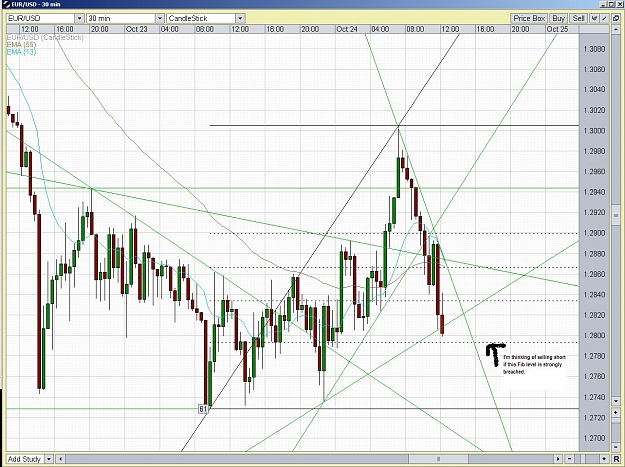Click the horizontal zoom slider thumb
Viewport: 625px width, 467px height.
coord(583,459)
